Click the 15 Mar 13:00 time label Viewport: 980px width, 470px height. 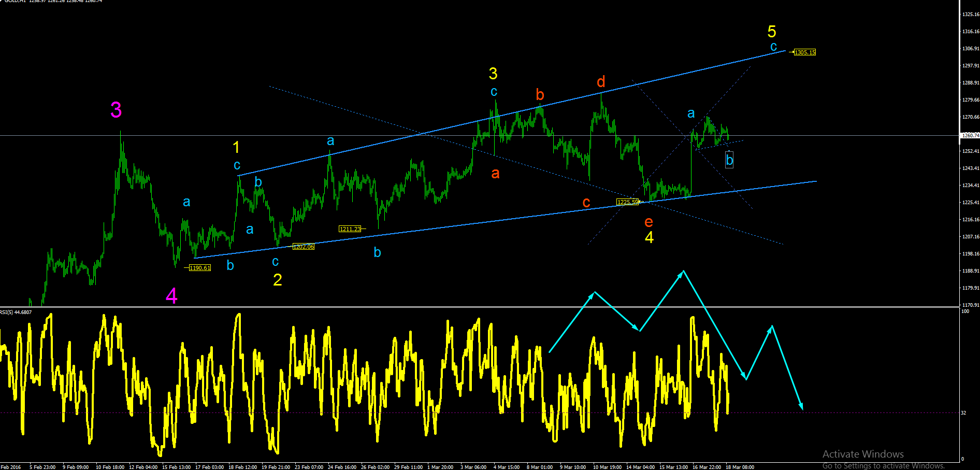673,467
